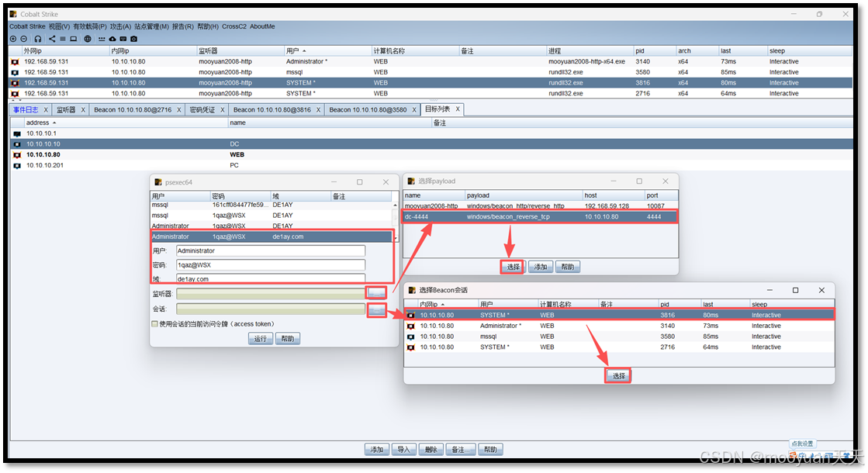Click the bottom 删除 button
The image size is (868, 473).
click(x=431, y=450)
